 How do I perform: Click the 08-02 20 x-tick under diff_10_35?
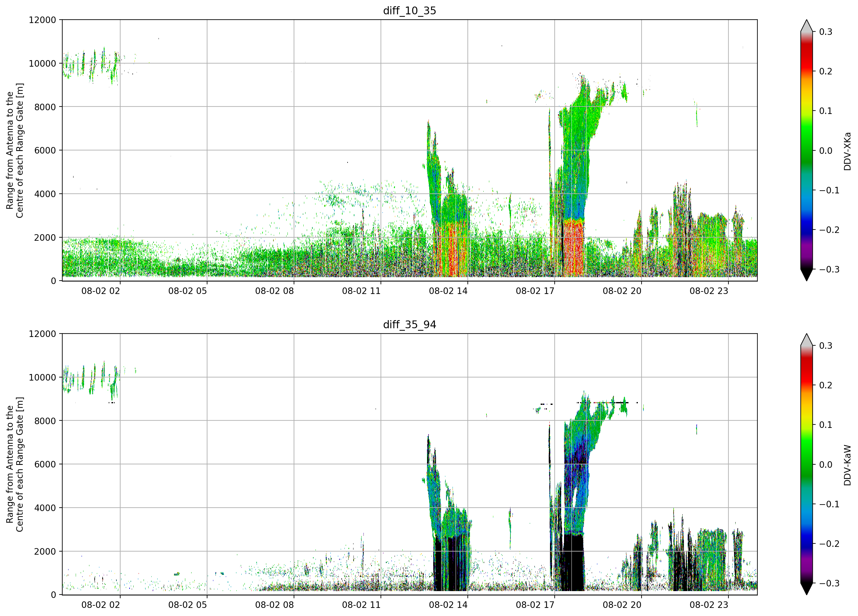622,291
